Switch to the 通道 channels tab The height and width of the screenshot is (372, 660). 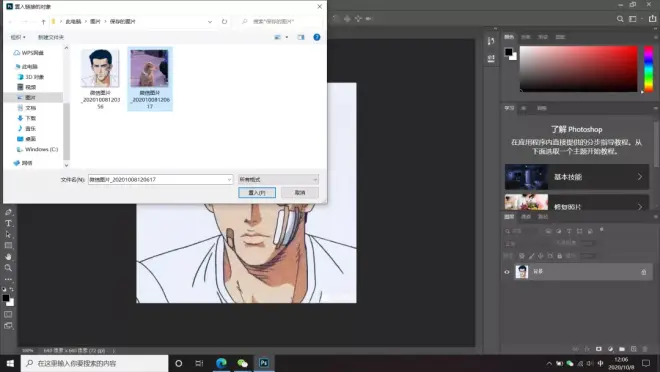tap(526, 217)
